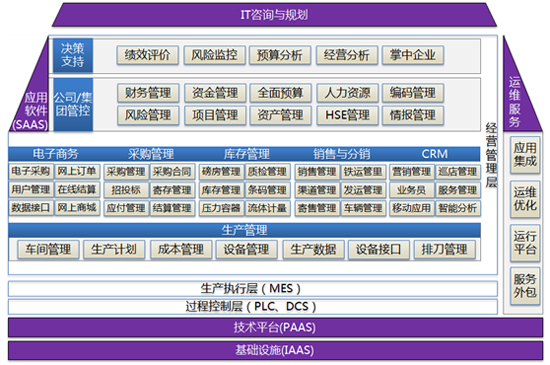Select the 成本管理 box
Screen dimensions: 550x365
(181, 249)
